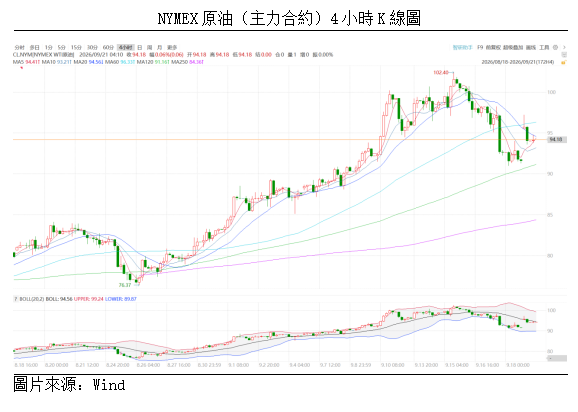578x412 pixels.
Task: Click the F9 button
Action: point(480,48)
